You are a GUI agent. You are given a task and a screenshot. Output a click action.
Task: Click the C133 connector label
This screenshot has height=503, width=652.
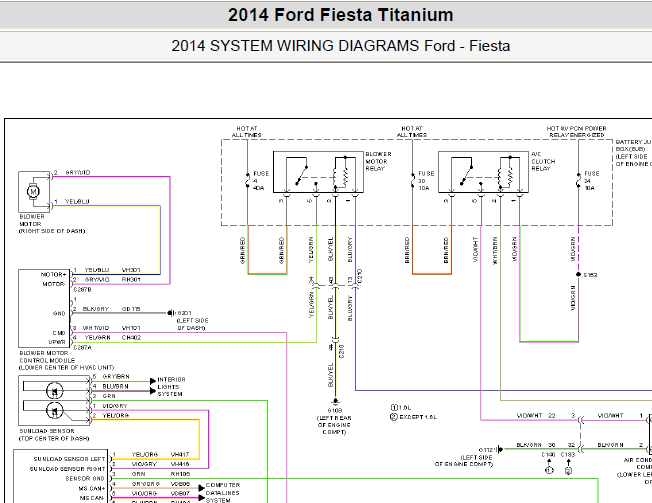click(568, 454)
